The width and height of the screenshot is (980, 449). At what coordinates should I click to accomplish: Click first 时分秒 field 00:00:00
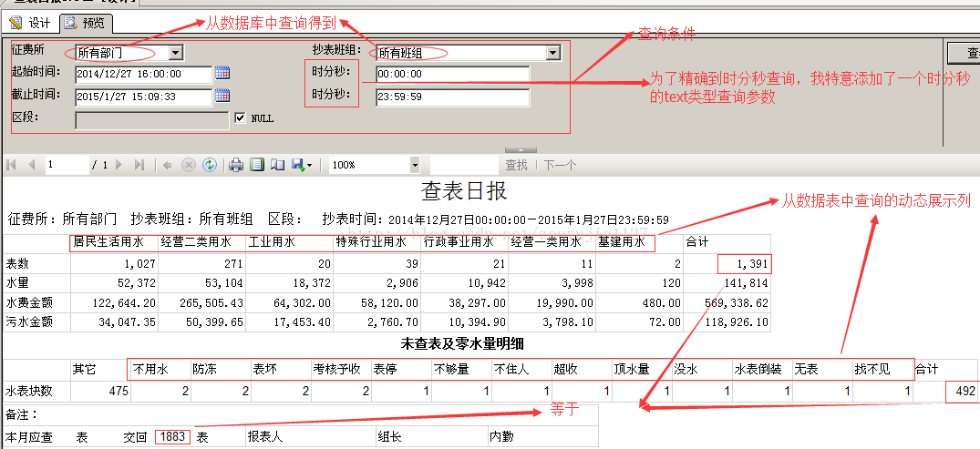point(452,75)
